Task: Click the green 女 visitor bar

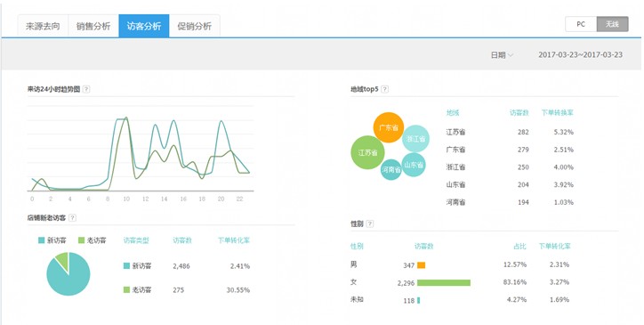Action: point(444,282)
